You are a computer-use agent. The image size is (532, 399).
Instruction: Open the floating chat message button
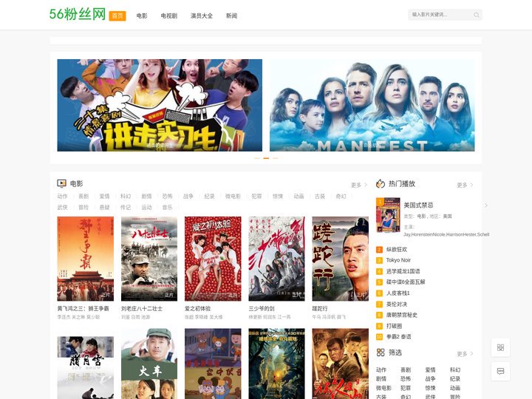[500, 371]
